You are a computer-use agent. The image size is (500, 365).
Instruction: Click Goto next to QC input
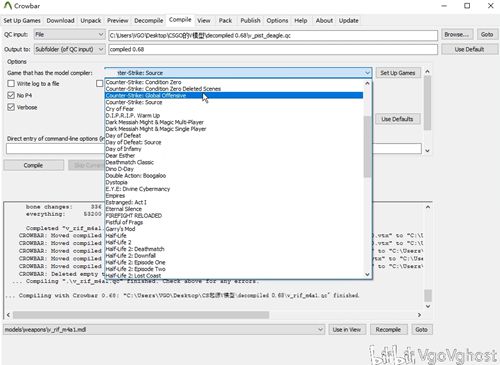[x=487, y=35]
